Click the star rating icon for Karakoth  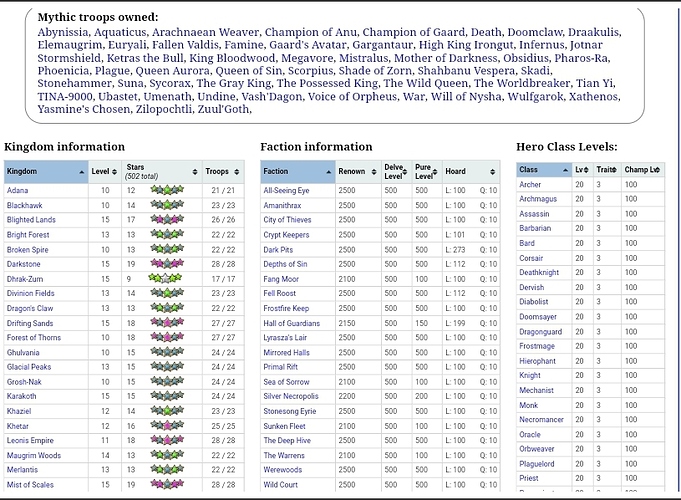(x=167, y=396)
